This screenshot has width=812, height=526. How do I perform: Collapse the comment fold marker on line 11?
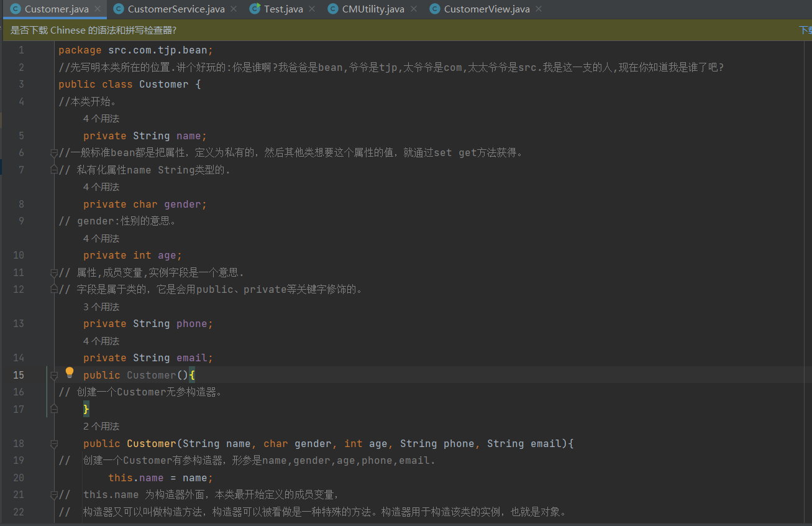[x=54, y=272]
